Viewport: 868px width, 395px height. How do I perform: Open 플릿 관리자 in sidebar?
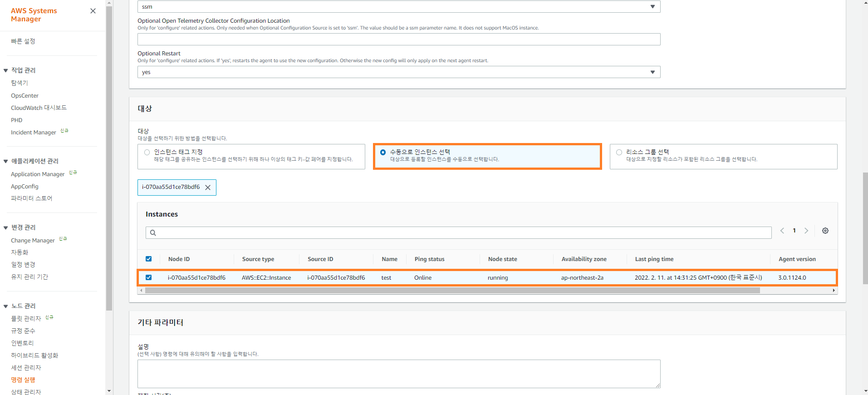(x=26, y=319)
